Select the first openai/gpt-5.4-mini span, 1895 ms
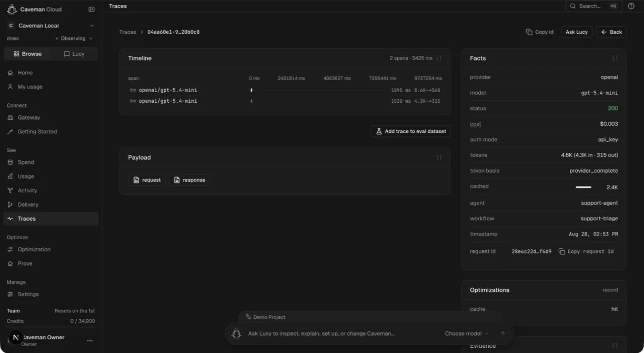Image resolution: width=644 pixels, height=353 pixels. (285, 90)
